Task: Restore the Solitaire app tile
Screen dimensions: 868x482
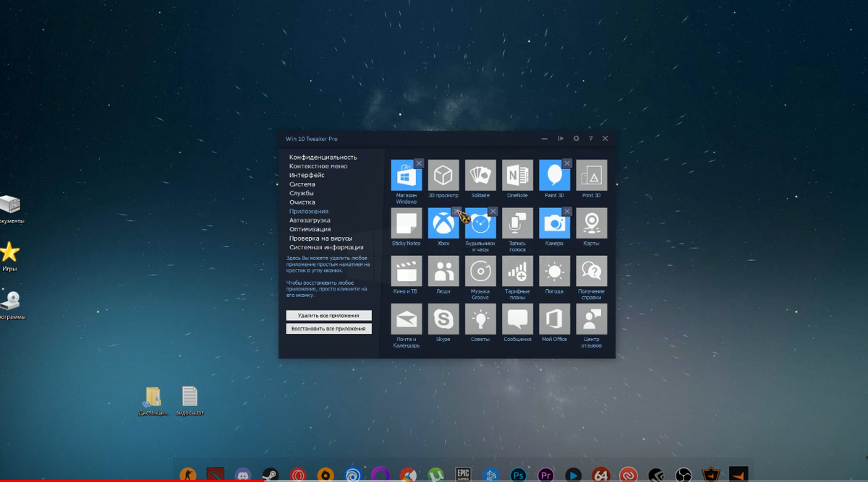Action: (480, 176)
